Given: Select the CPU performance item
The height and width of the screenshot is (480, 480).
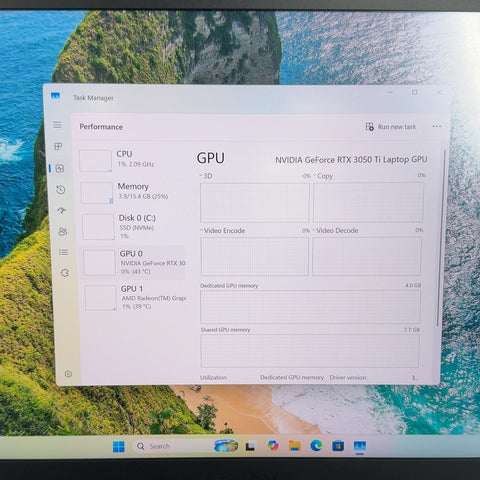Looking at the screenshot, I should tap(131, 160).
